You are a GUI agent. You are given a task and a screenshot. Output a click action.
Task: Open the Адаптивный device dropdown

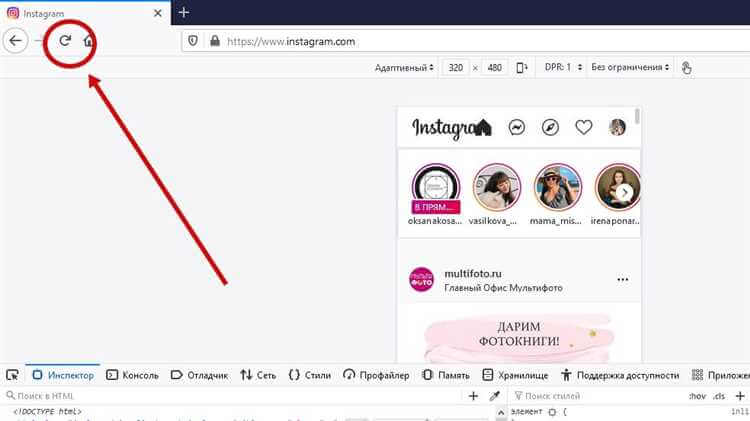pyautogui.click(x=404, y=67)
